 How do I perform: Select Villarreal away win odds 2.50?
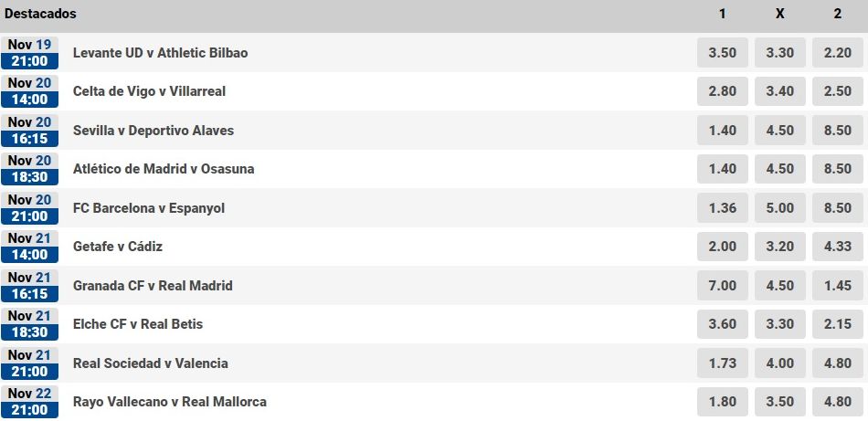[x=837, y=91]
